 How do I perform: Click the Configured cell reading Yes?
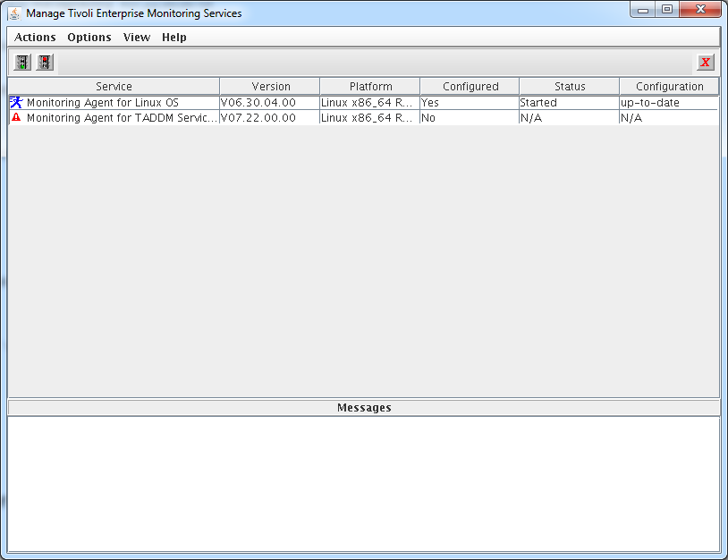pyautogui.click(x=470, y=103)
